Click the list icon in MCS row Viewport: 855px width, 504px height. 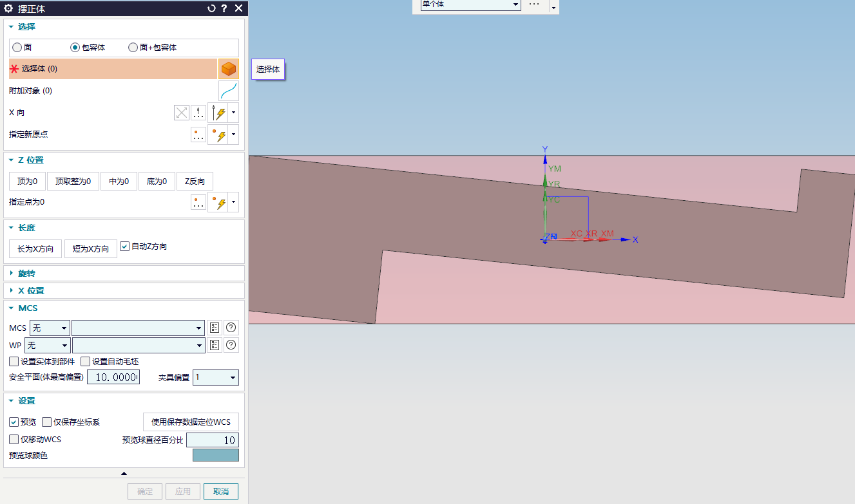(x=215, y=328)
